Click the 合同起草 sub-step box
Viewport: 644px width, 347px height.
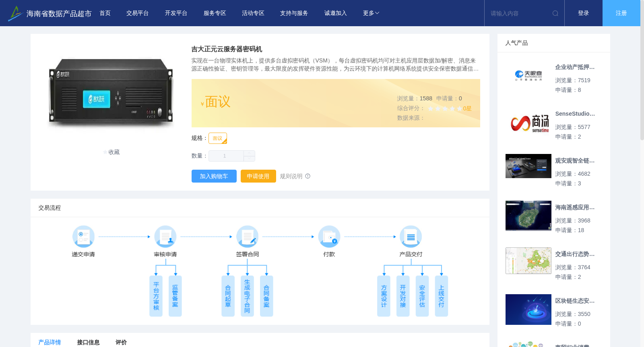pyautogui.click(x=228, y=296)
